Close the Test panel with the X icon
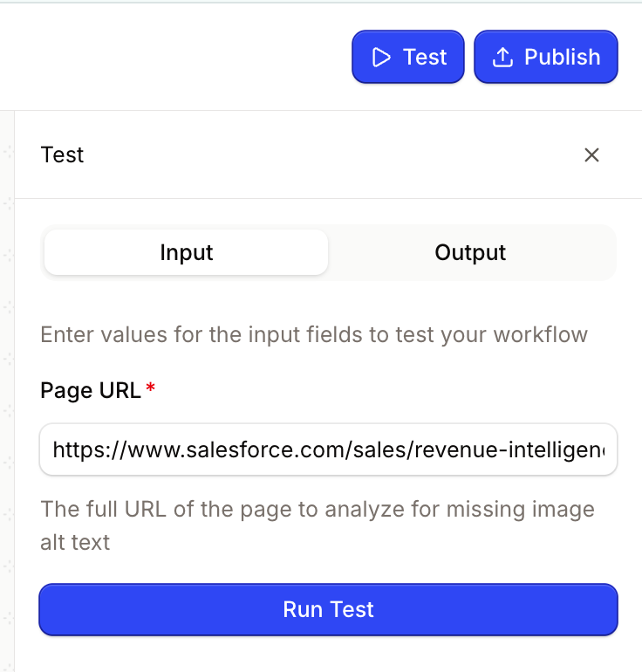This screenshot has height=672, width=642. coord(591,154)
